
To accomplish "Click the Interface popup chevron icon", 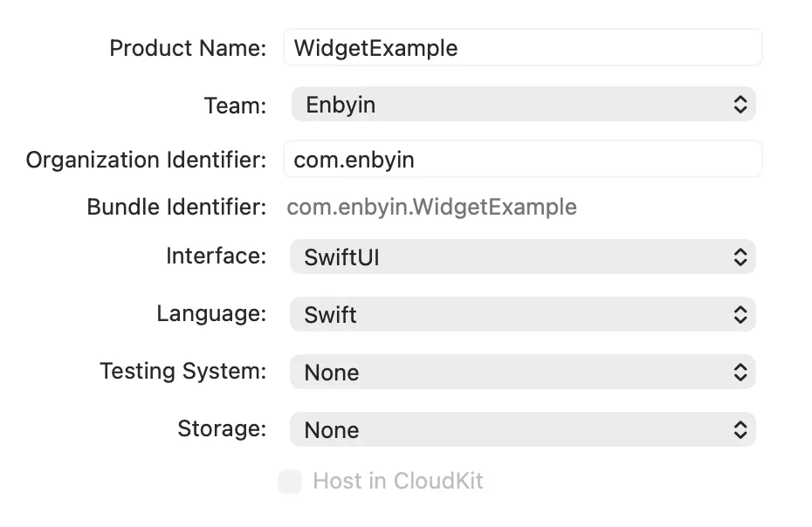I will [x=741, y=257].
